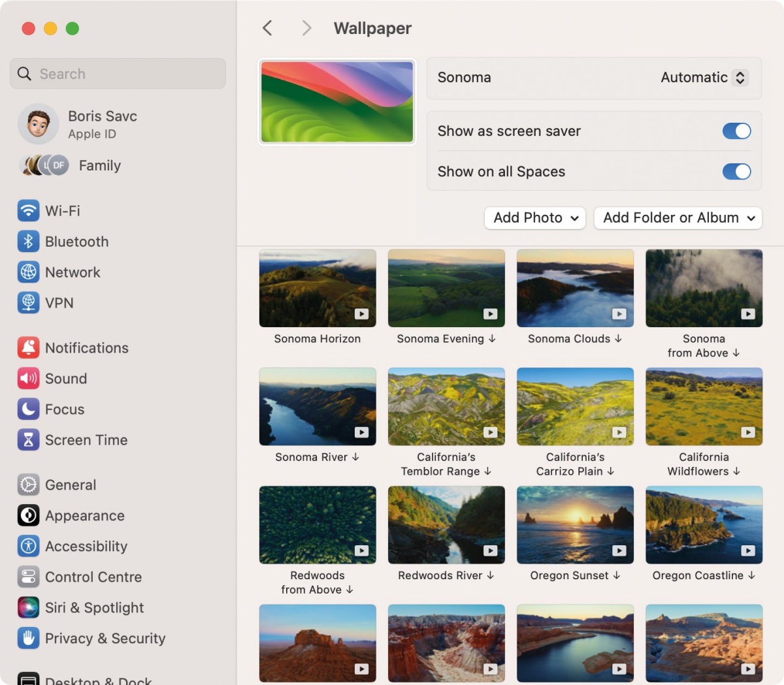
Task: Open the General gear icon
Action: [28, 485]
